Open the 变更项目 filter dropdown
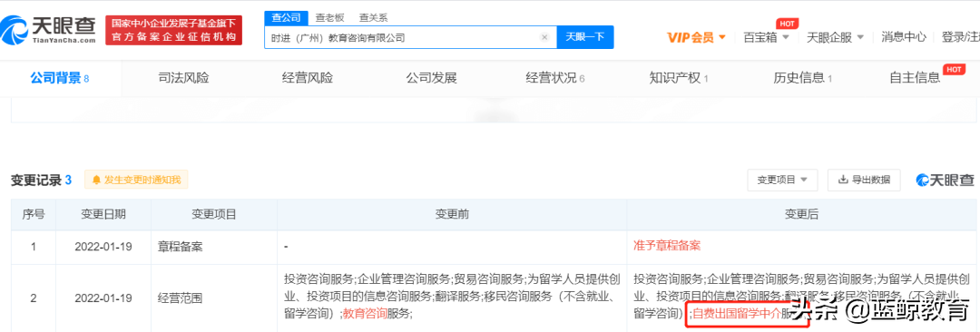Screen dimensions: 980x332 click(x=782, y=180)
